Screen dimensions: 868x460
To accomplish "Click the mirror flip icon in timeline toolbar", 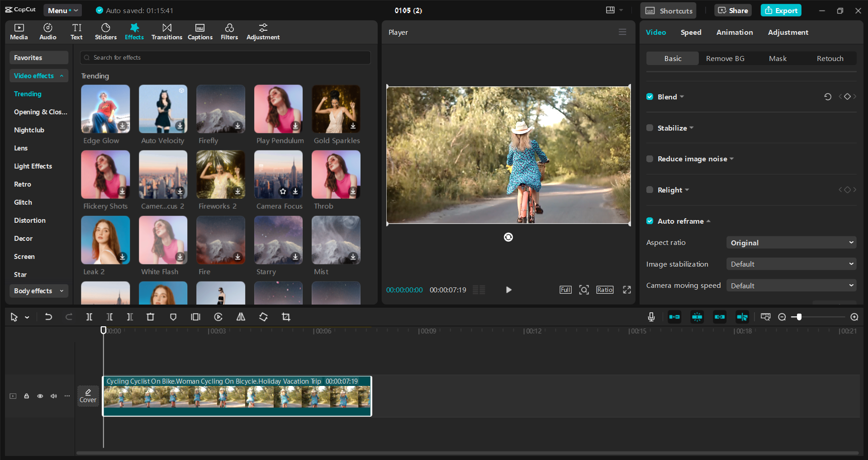I will tap(241, 317).
